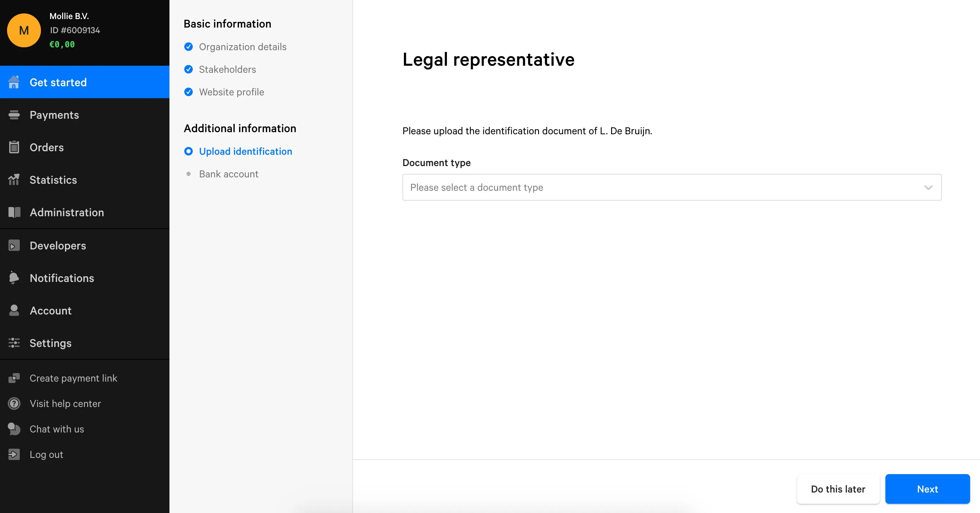Click the Get started home icon
Screen dimensions: 980x513
14,82
